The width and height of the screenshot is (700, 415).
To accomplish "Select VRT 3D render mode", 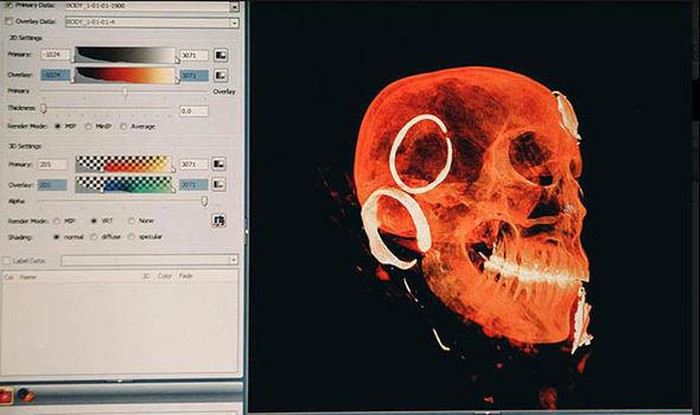I will click(94, 220).
